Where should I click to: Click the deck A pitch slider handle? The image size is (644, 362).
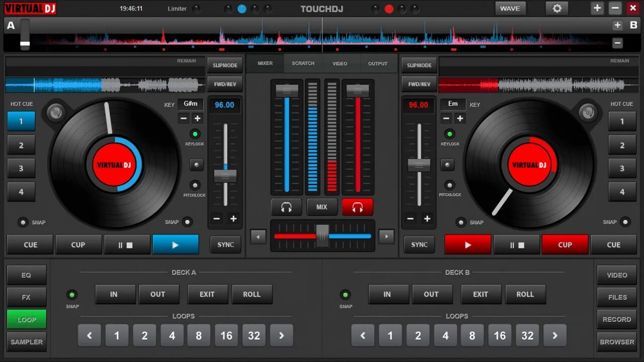(x=225, y=176)
